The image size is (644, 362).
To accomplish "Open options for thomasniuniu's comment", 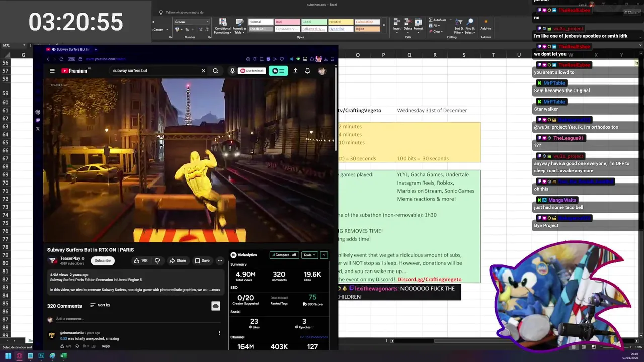I will point(219,333).
